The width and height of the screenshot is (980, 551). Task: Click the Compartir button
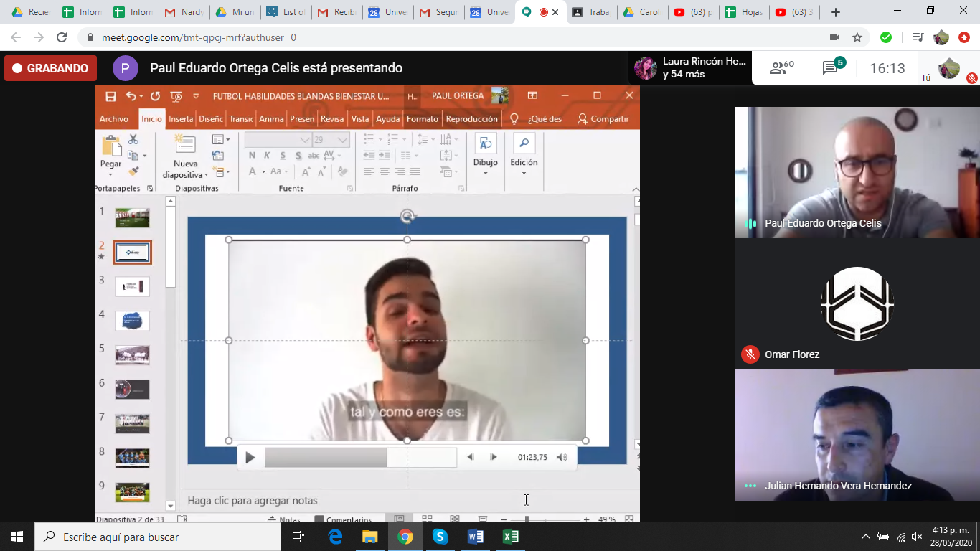[x=603, y=119]
